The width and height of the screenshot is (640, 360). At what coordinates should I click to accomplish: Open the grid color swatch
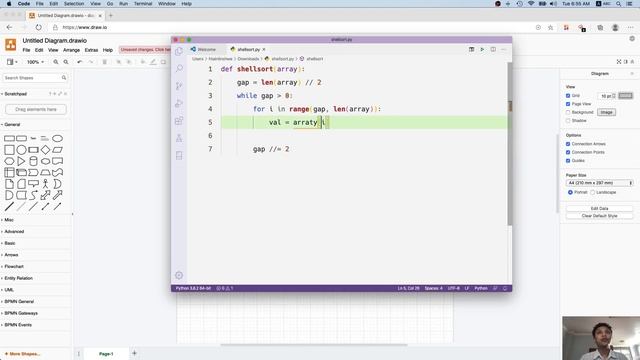pos(625,96)
